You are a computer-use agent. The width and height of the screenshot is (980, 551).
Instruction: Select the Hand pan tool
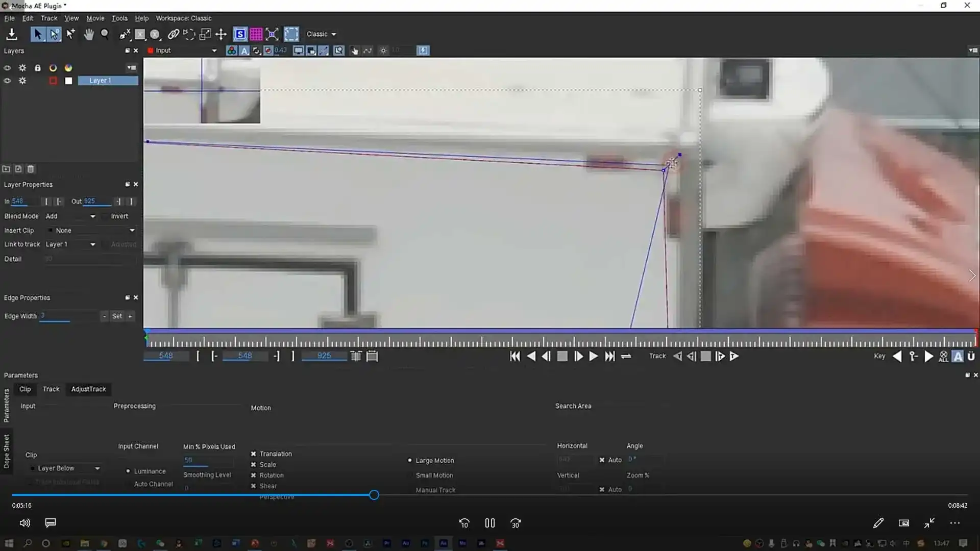tap(89, 34)
